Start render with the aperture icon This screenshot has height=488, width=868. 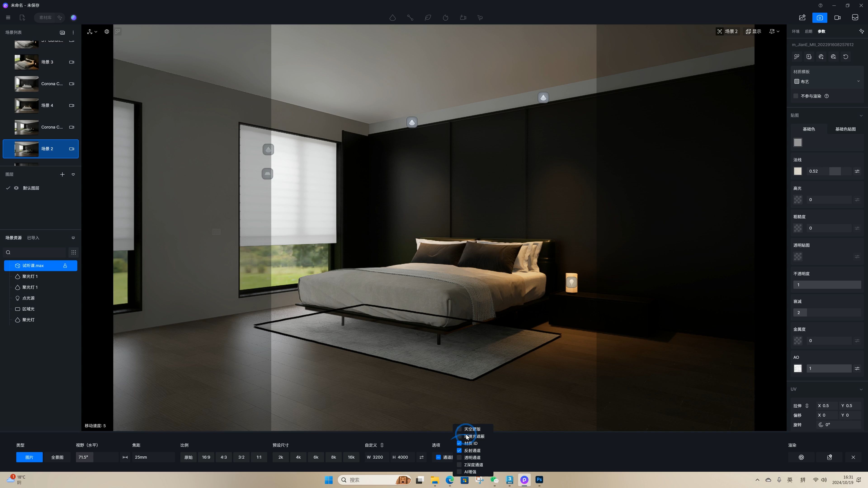point(801,457)
